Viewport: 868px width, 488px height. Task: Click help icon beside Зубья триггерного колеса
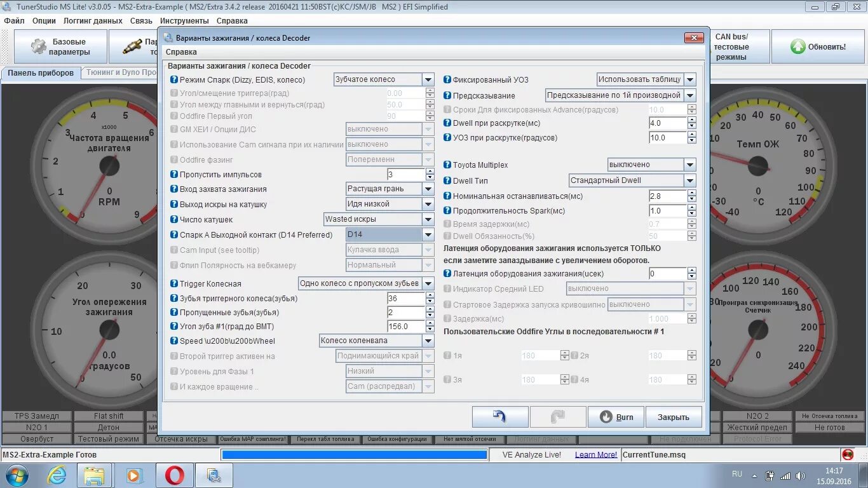(x=174, y=299)
